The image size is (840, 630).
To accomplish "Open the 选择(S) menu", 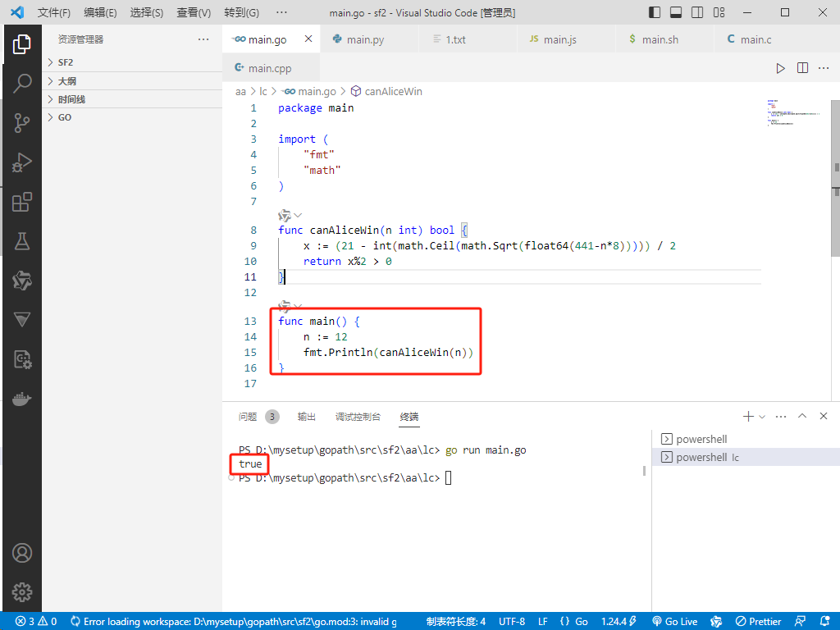I will [x=147, y=12].
